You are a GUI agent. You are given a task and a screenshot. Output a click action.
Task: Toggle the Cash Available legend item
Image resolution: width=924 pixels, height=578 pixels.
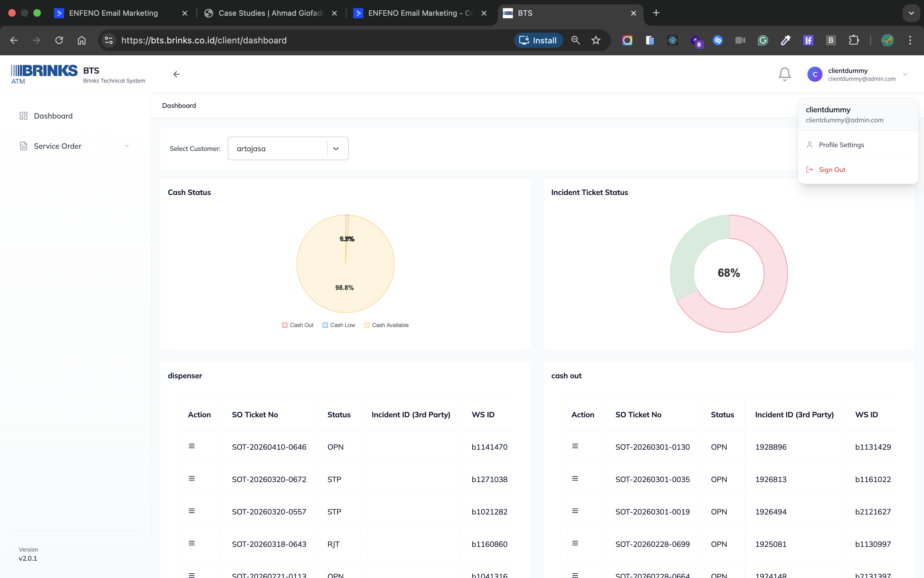pos(386,325)
